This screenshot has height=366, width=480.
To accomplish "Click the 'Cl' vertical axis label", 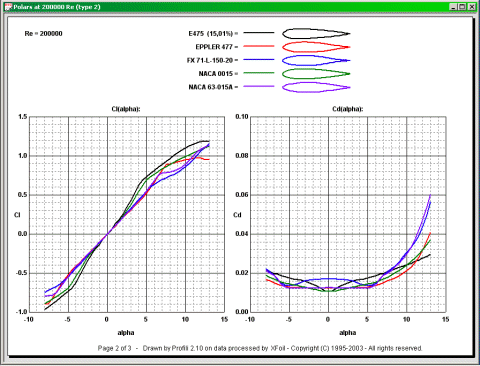I will 17,215.
